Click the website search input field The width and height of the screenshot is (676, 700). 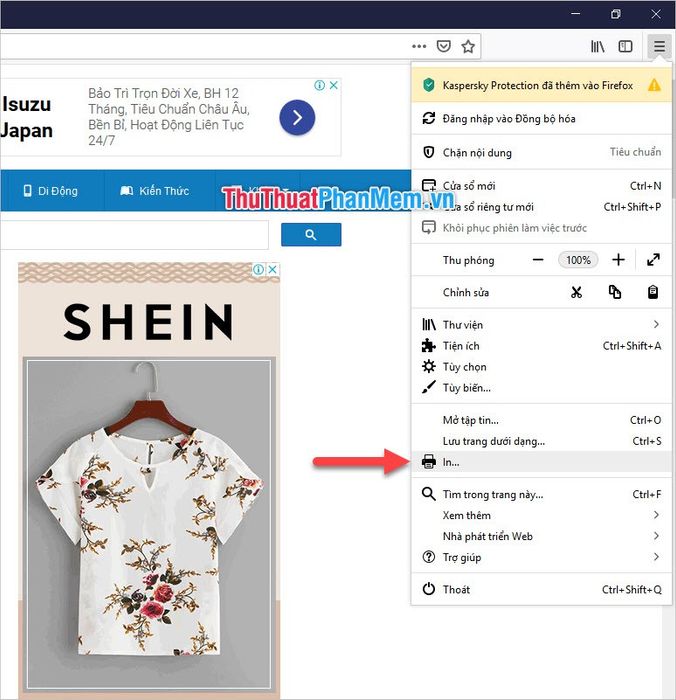pyautogui.click(x=134, y=234)
